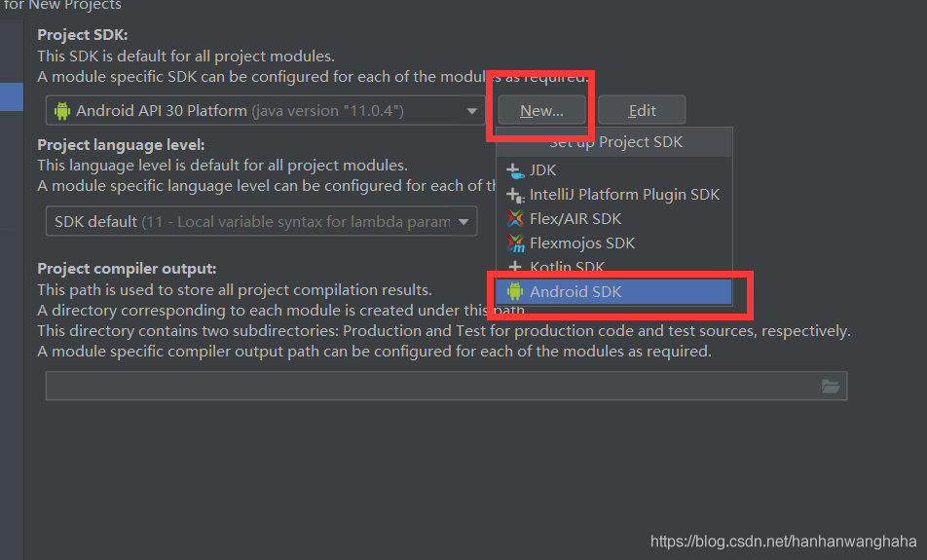Click the folder browse icon for compiler output
The image size is (927, 560).
(830, 387)
